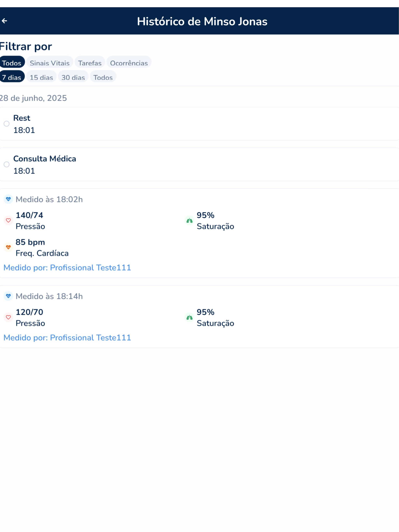The height and width of the screenshot is (532, 399).
Task: Click the Freq. Cardíaca label
Action: [x=42, y=253]
